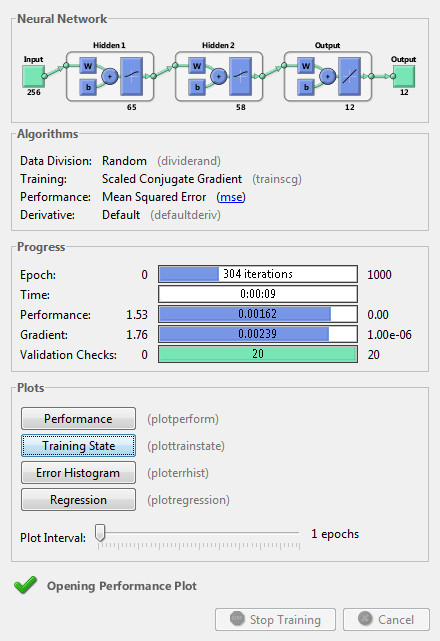Click the green checkmark status icon

(25, 585)
